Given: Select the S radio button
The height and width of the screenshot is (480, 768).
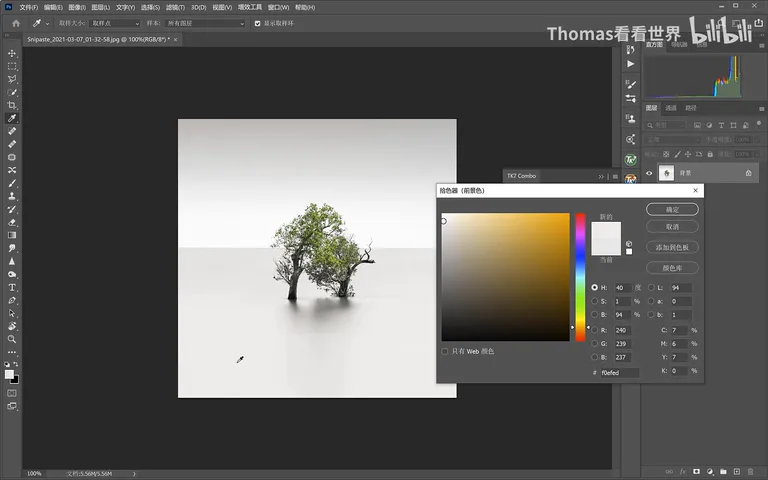Looking at the screenshot, I should tap(595, 301).
